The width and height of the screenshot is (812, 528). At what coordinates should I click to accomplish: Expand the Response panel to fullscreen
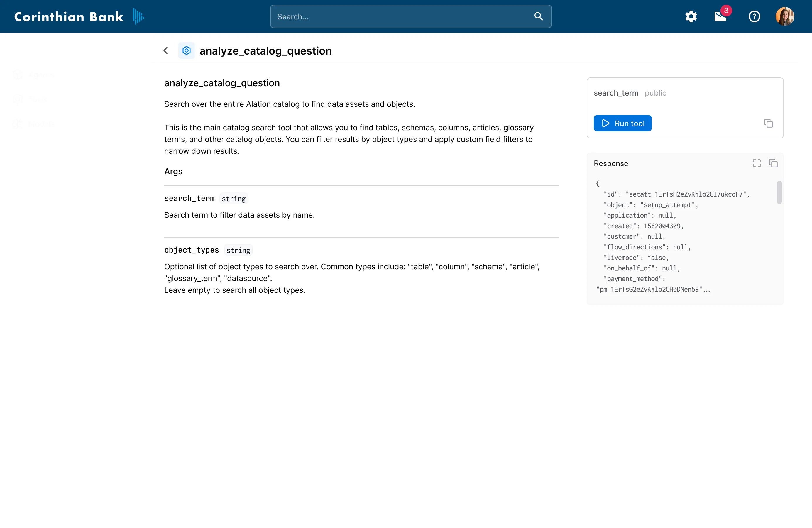(x=756, y=163)
